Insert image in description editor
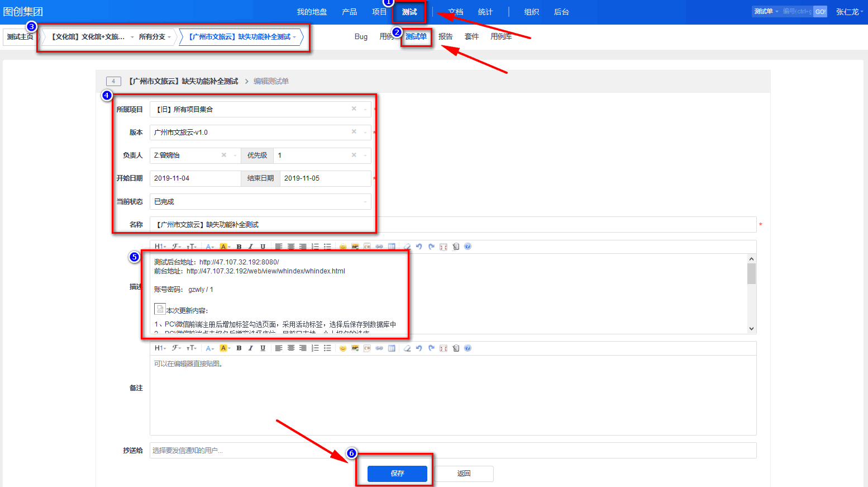Viewport: 868px width, 487px height. 355,247
